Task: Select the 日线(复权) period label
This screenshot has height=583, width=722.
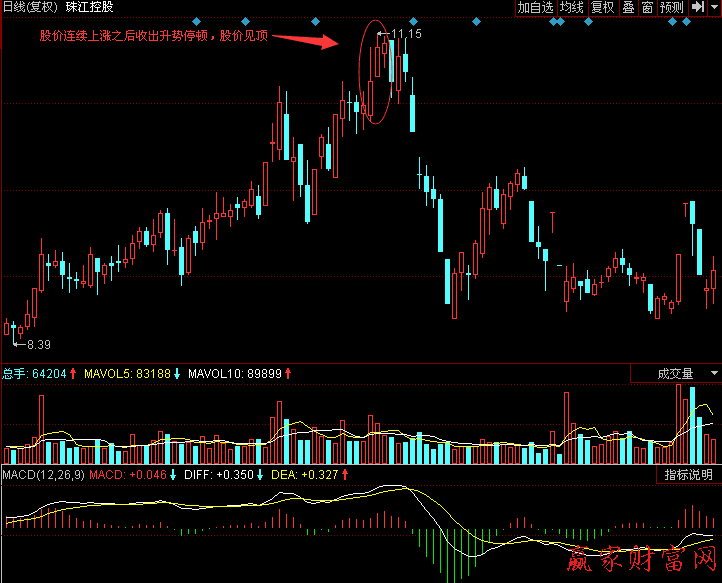Action: pos(28,7)
